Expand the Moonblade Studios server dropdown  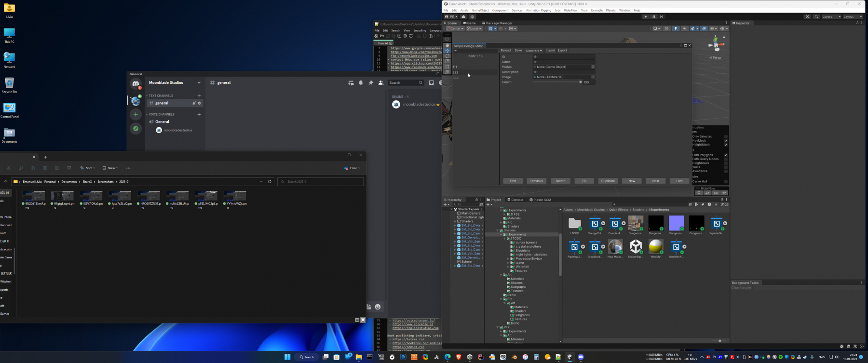click(x=199, y=83)
